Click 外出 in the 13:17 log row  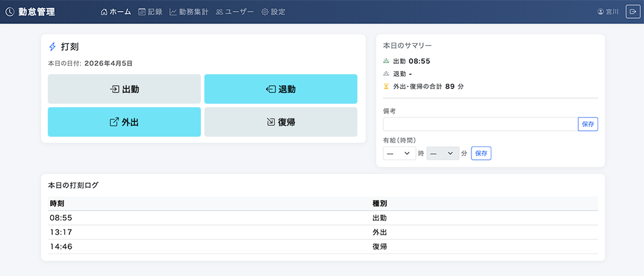[x=379, y=232]
